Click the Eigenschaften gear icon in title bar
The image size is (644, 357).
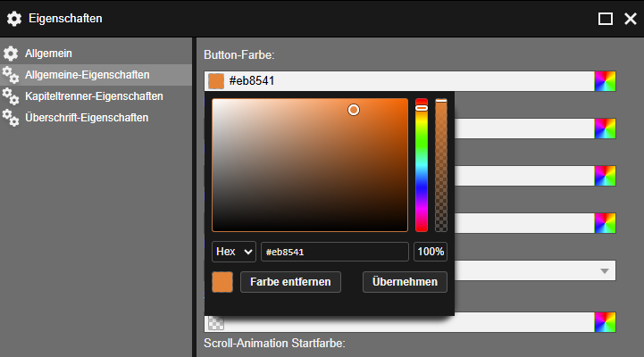pyautogui.click(x=14, y=19)
